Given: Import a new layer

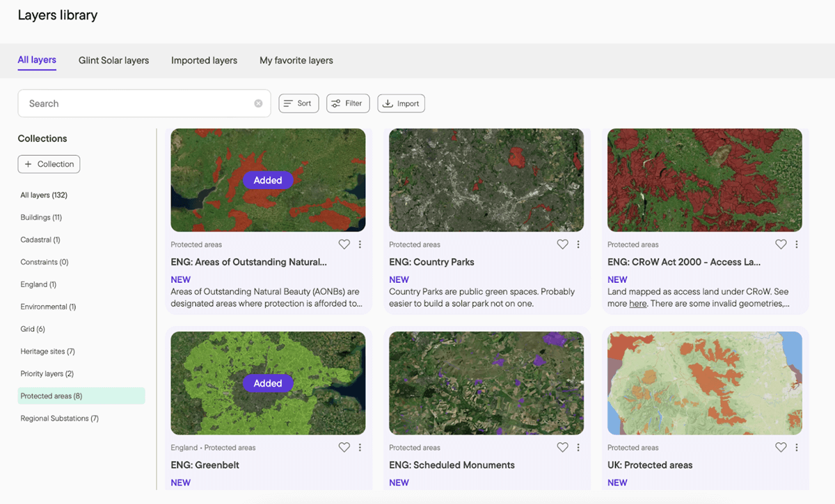Looking at the screenshot, I should [401, 104].
